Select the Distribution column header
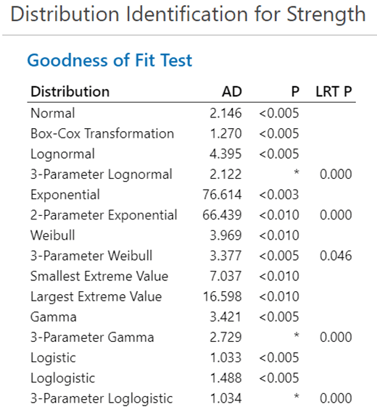377x415 pixels. coord(70,91)
